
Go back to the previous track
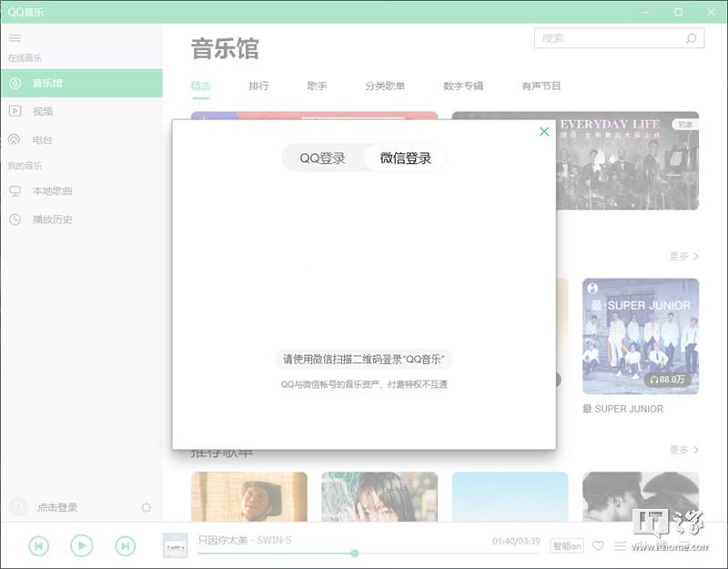click(x=38, y=545)
